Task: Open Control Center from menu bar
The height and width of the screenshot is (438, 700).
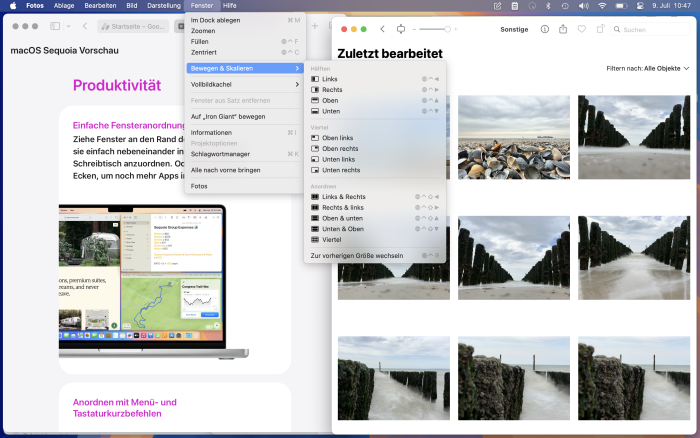Action: coord(640,5)
